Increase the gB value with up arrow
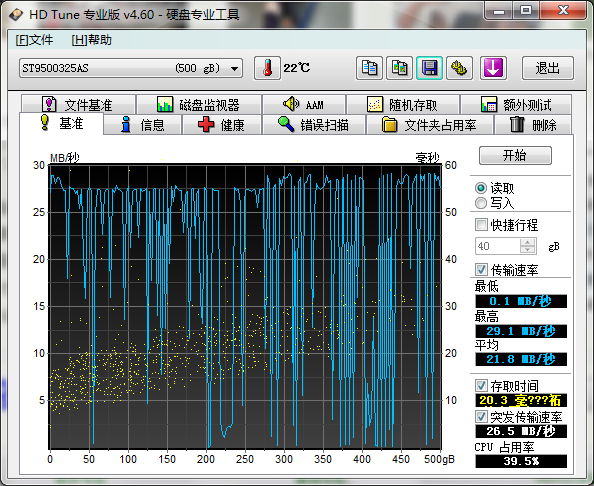Screen dimensions: 594x486 [527, 242]
